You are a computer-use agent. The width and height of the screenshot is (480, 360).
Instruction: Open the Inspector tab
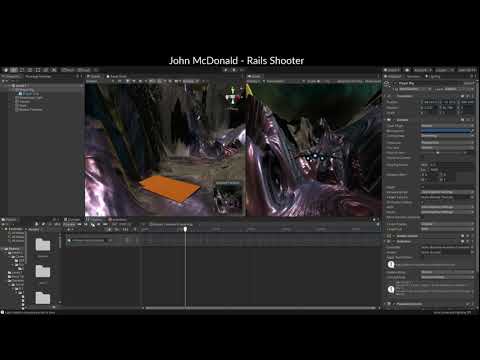tap(394, 76)
